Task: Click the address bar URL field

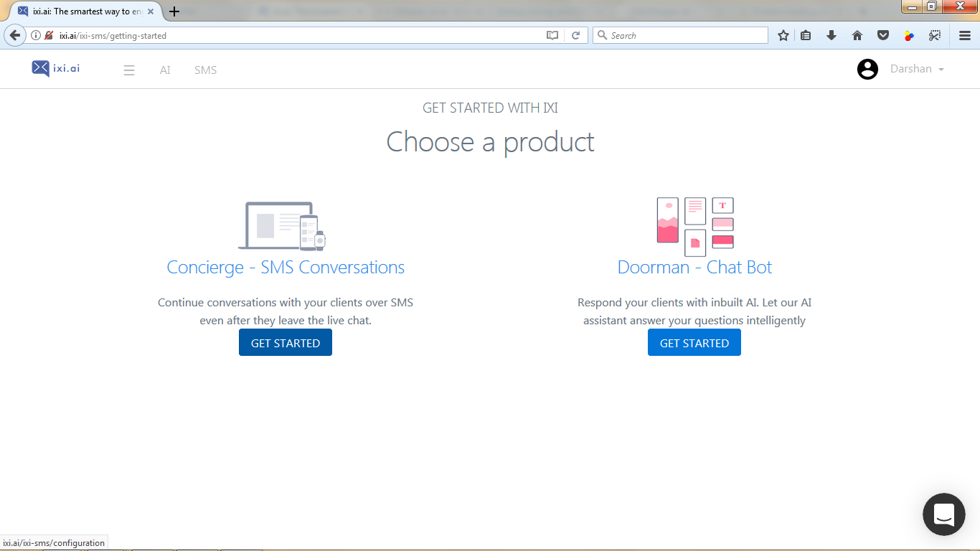Action: [300, 35]
